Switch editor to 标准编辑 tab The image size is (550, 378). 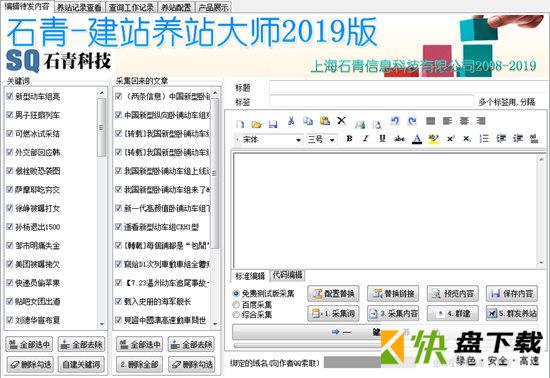pos(250,276)
